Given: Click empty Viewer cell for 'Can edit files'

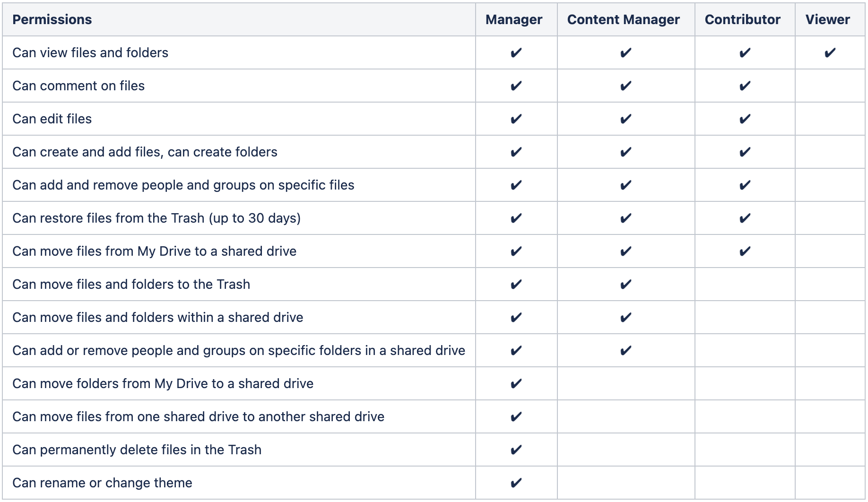Looking at the screenshot, I should click(x=830, y=119).
